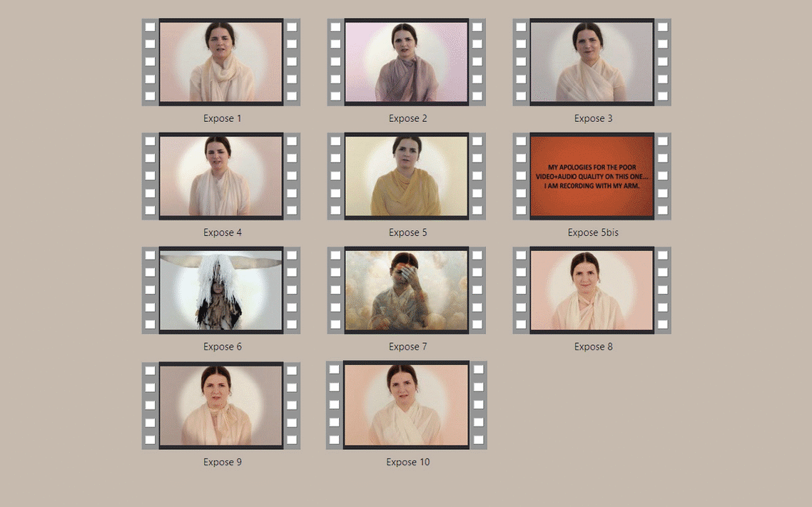Click the "Expose 5bis" caption link
Screen dimensions: 812x507
pos(593,232)
